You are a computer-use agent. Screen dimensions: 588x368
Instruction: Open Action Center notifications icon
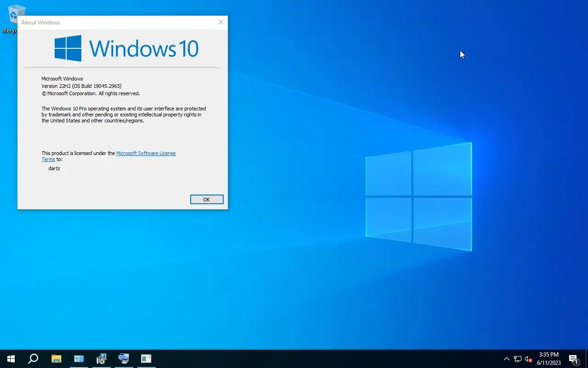pos(573,359)
